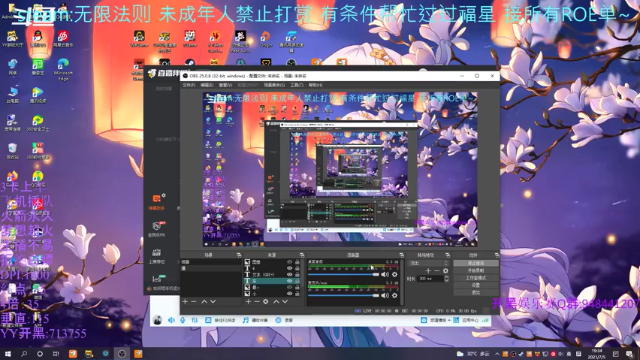Open the NetEase Cloud Music desktop shortcut
The height and width of the screenshot is (360, 640).
(x=63, y=39)
